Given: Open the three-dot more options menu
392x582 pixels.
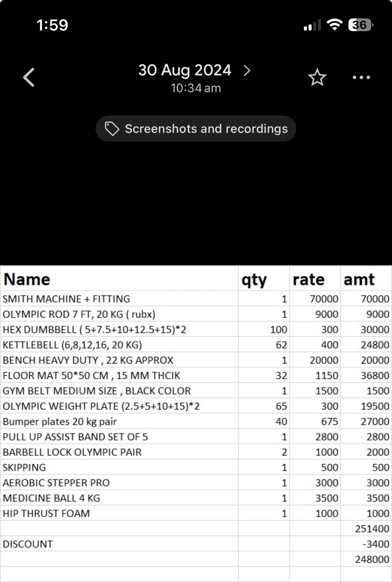Looking at the screenshot, I should pos(361,77).
